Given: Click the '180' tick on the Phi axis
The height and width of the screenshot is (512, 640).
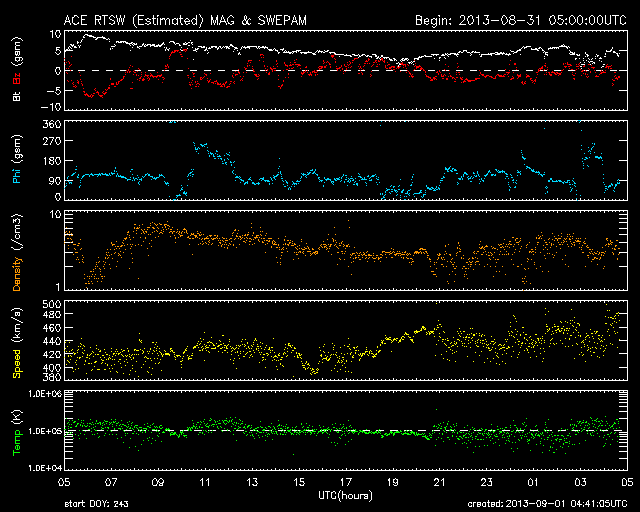Looking at the screenshot, I should point(52,161).
